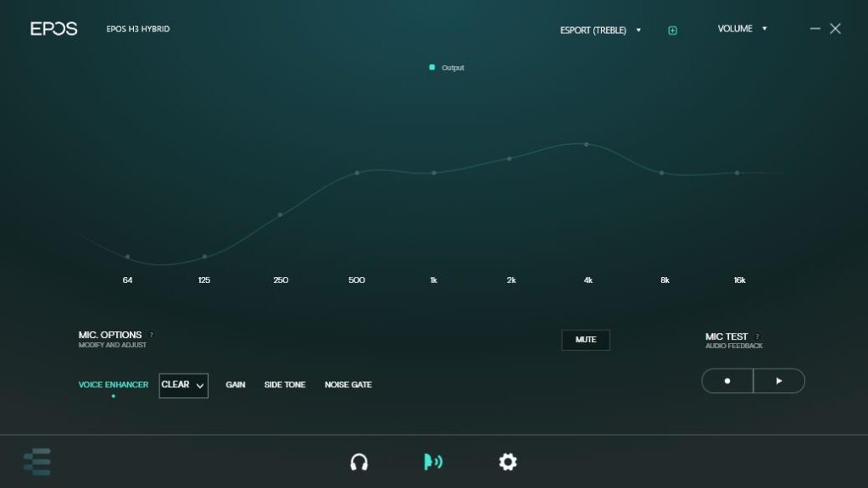Open the Volume dropdown
The height and width of the screenshot is (488, 868).
click(x=742, y=29)
